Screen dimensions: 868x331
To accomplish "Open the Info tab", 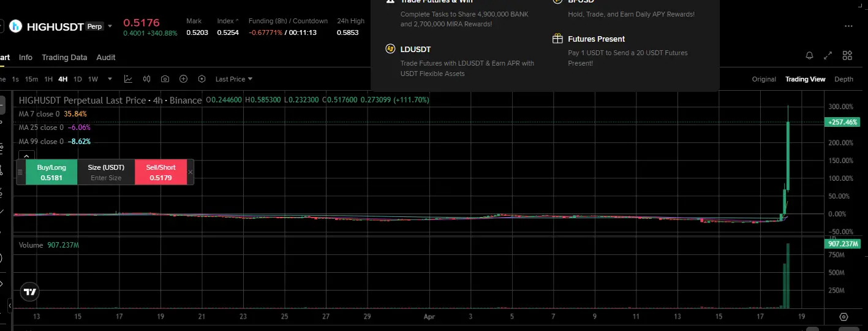I will tap(26, 57).
